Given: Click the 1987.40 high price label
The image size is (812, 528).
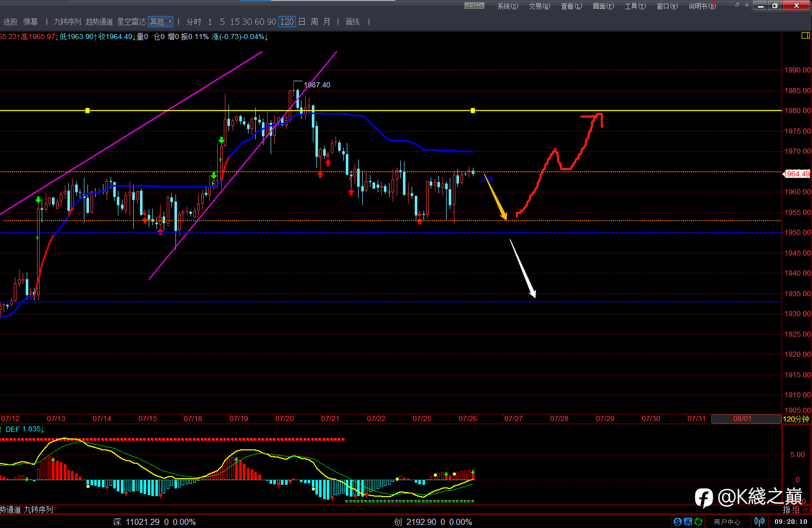Looking at the screenshot, I should [x=317, y=85].
